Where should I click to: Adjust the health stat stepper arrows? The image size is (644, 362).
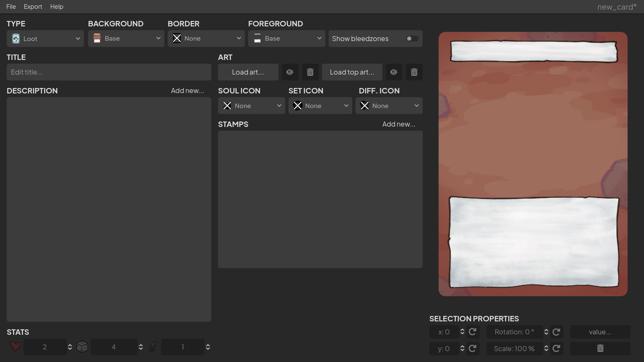pyautogui.click(x=70, y=347)
